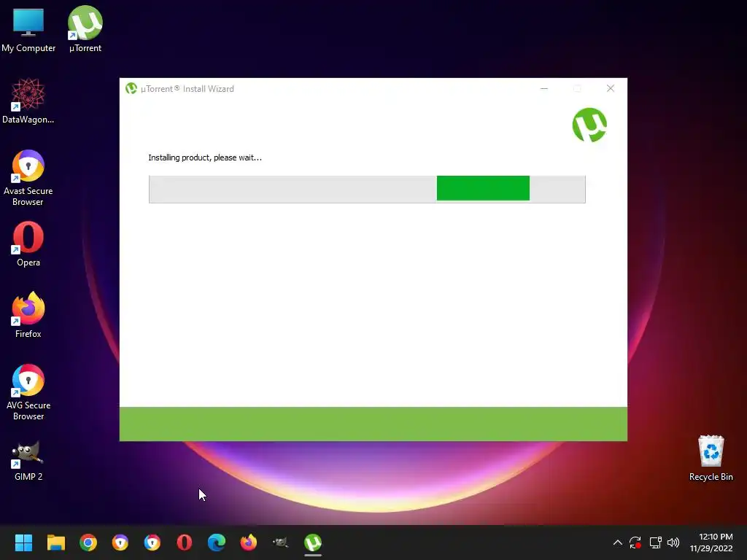Select the GIMP 2 desktop shortcut

click(28, 461)
